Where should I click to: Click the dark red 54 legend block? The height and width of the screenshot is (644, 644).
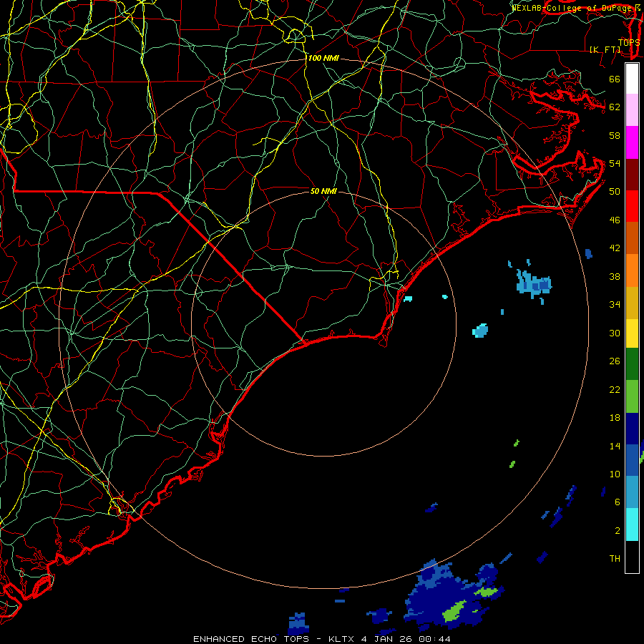[632, 175]
